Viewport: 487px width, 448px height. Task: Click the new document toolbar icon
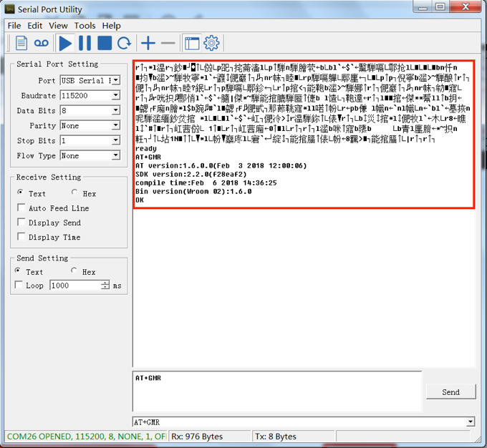21,44
